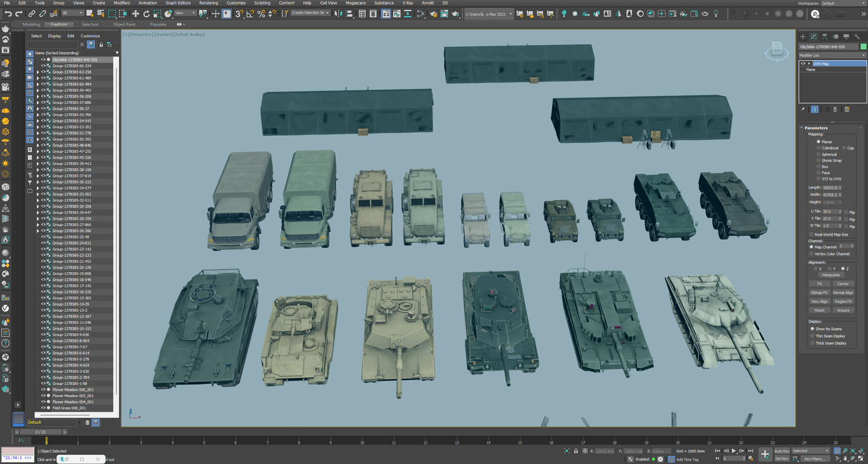Click Pin Stack icon under modifier list
Image resolution: width=868 pixels, height=464 pixels.
point(804,109)
